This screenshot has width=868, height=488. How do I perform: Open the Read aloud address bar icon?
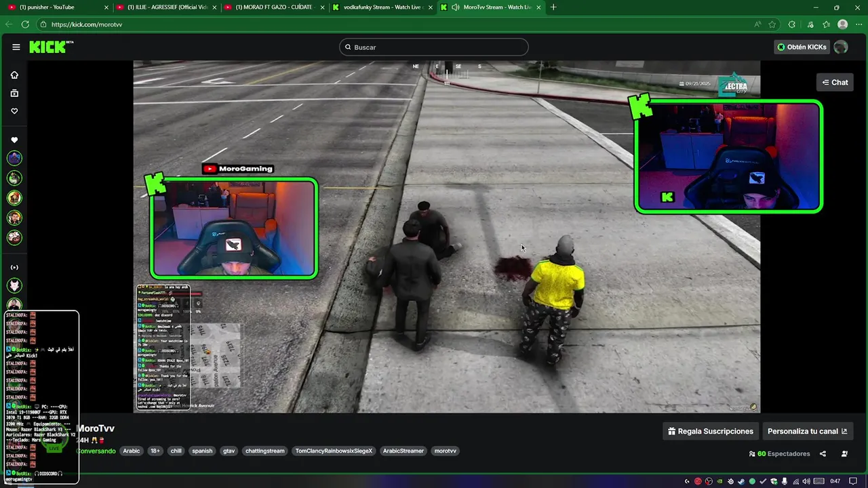tap(757, 24)
